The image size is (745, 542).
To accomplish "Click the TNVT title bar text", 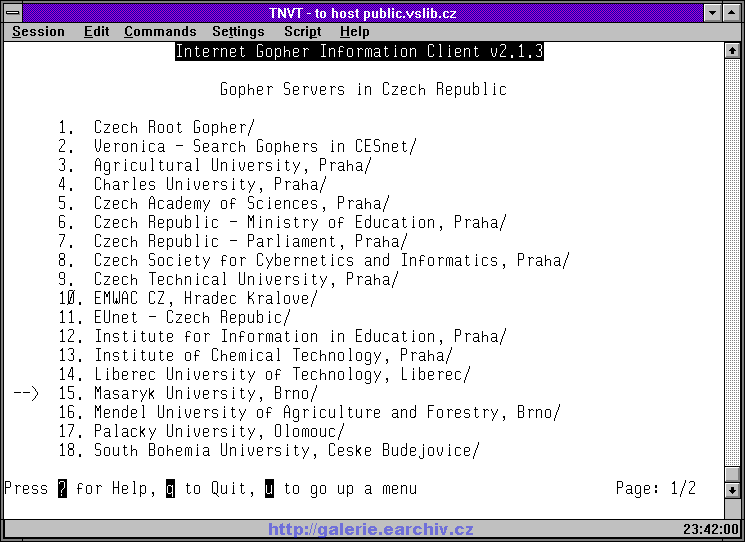I will pyautogui.click(x=363, y=13).
